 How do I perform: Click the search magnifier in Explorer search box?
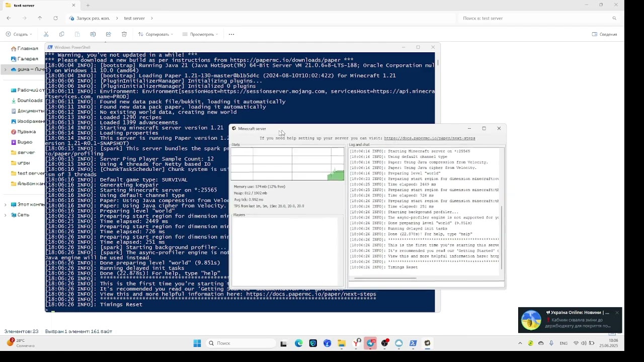614,18
